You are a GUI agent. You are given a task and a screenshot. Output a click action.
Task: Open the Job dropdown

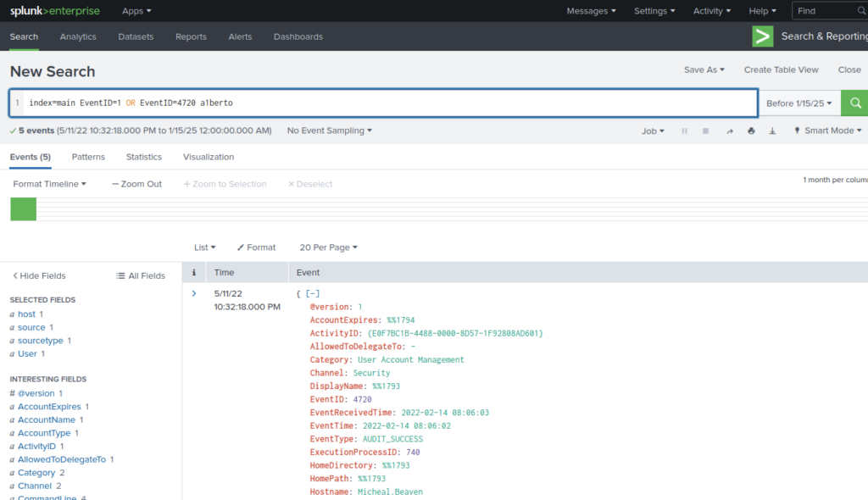[x=653, y=131]
